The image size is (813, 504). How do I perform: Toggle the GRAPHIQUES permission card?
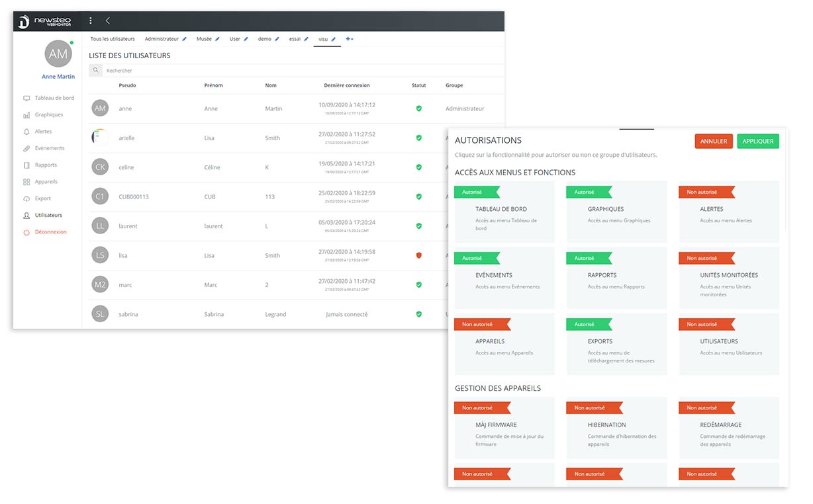616,212
